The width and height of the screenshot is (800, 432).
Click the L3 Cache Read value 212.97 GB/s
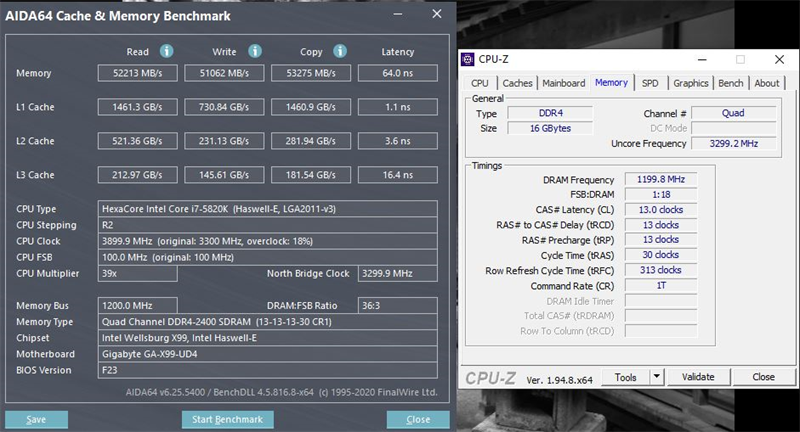tap(138, 175)
